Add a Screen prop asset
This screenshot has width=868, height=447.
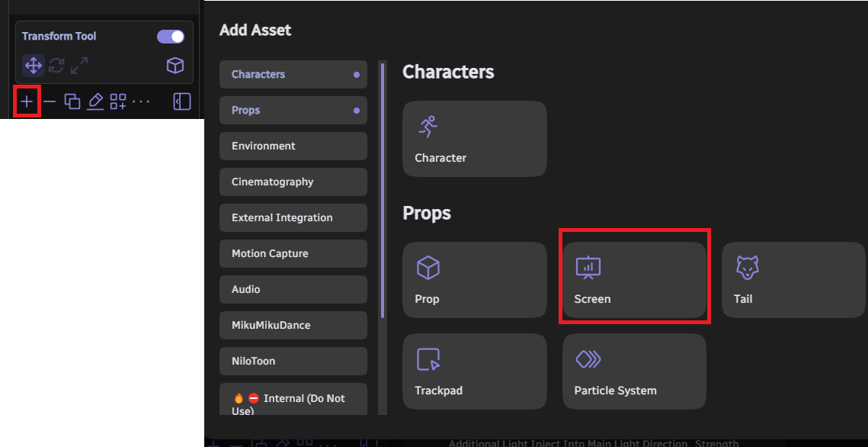634,280
